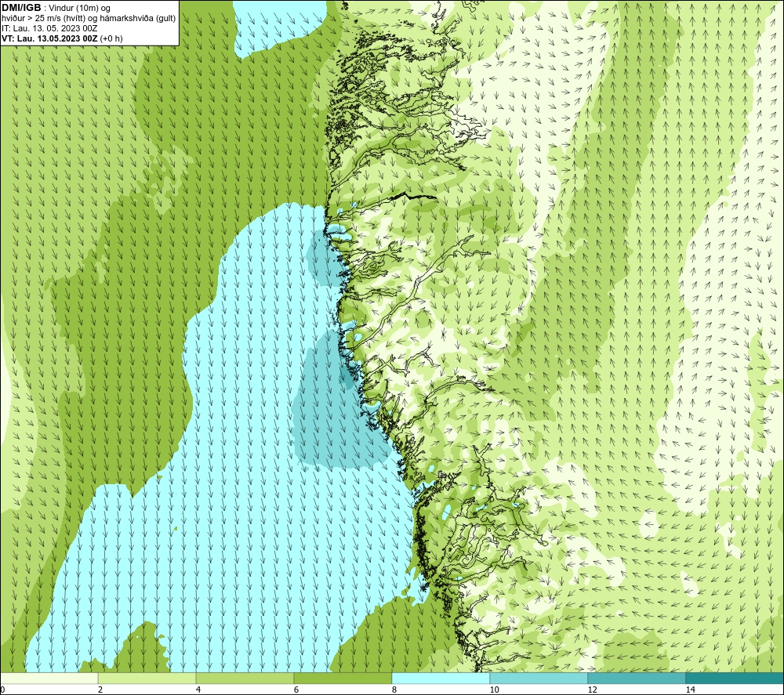Click the "10" label on the wind scale
This screenshot has height=695, width=784.
[494, 690]
